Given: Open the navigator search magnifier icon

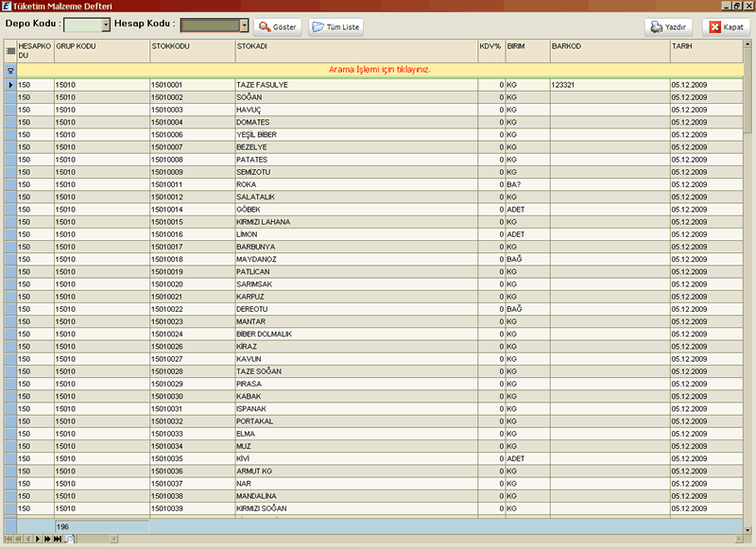Looking at the screenshot, I should [x=69, y=539].
